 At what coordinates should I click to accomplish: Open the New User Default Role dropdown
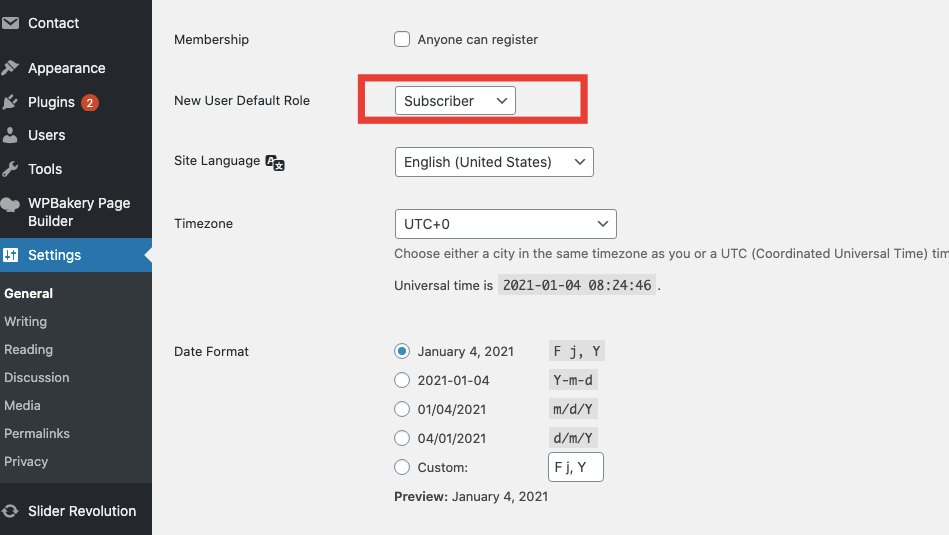pyautogui.click(x=455, y=101)
